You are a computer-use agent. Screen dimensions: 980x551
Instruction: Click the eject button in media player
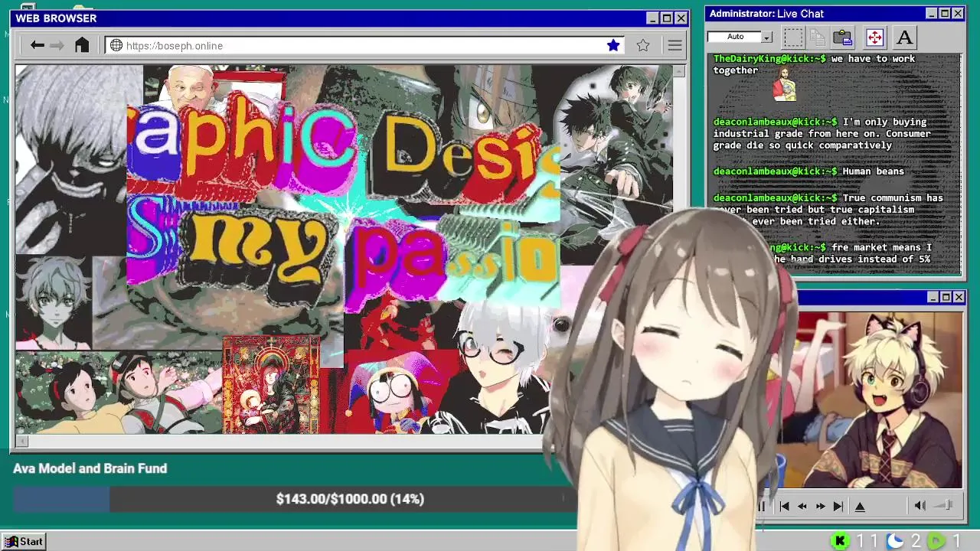pos(860,506)
